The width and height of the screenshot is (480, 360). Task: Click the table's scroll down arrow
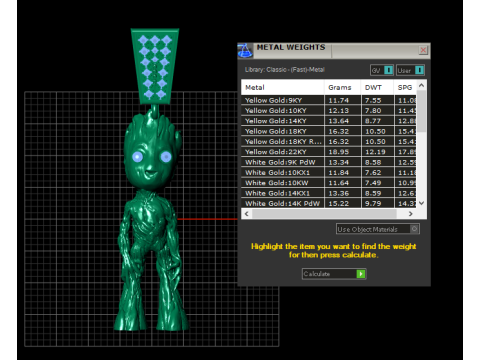point(421,203)
